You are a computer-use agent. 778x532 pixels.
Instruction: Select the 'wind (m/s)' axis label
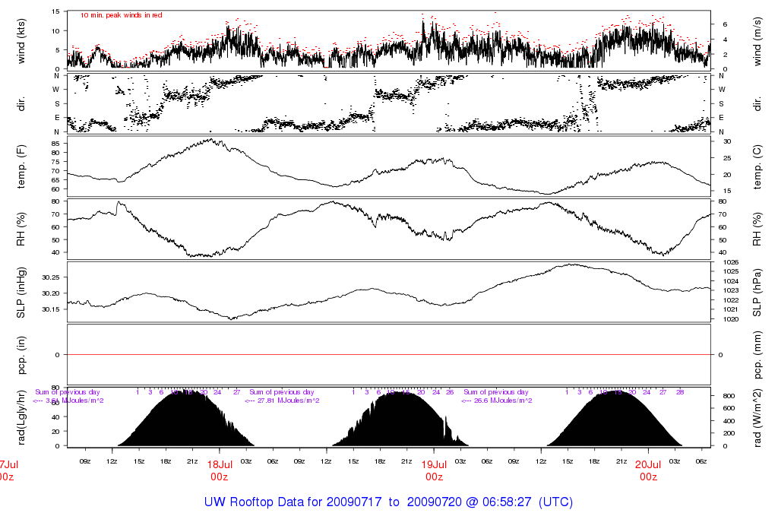757,41
